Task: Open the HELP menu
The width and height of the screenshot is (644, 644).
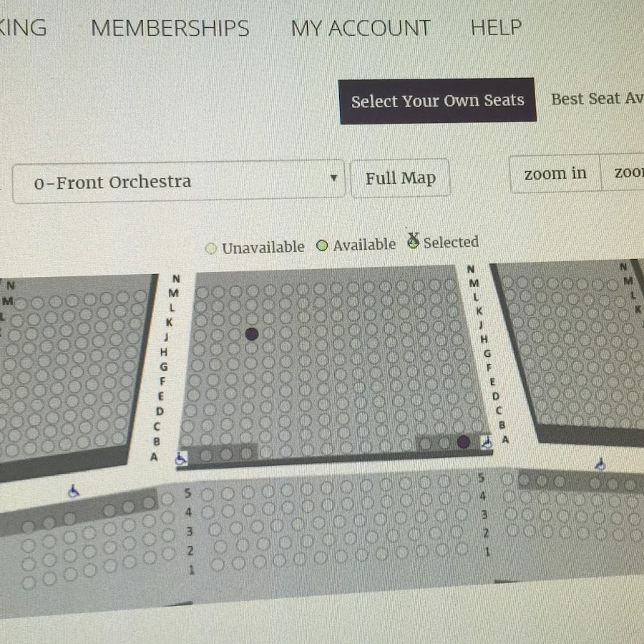Action: click(496, 27)
